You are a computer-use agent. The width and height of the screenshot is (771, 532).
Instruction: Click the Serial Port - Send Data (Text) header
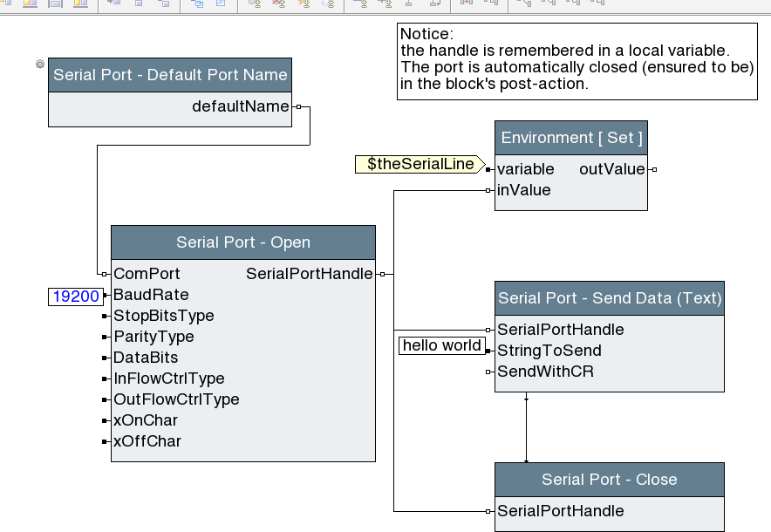[609, 298]
